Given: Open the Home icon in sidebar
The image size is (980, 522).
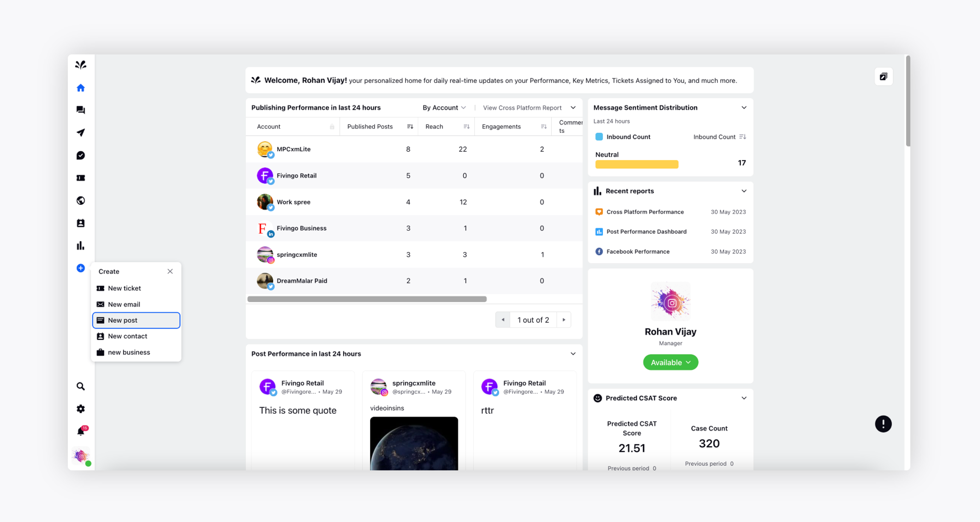Looking at the screenshot, I should coord(81,88).
